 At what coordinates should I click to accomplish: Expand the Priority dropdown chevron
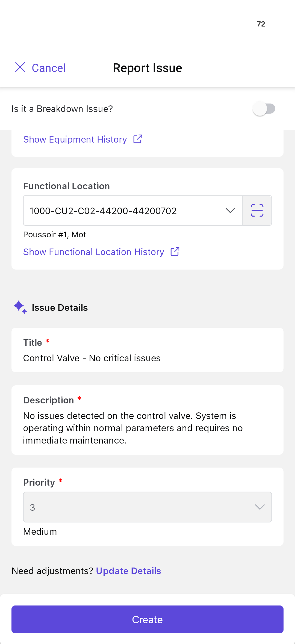click(x=259, y=507)
